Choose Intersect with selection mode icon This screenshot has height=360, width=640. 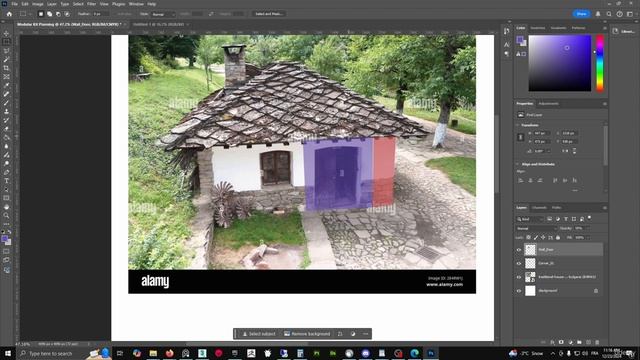coord(67,14)
